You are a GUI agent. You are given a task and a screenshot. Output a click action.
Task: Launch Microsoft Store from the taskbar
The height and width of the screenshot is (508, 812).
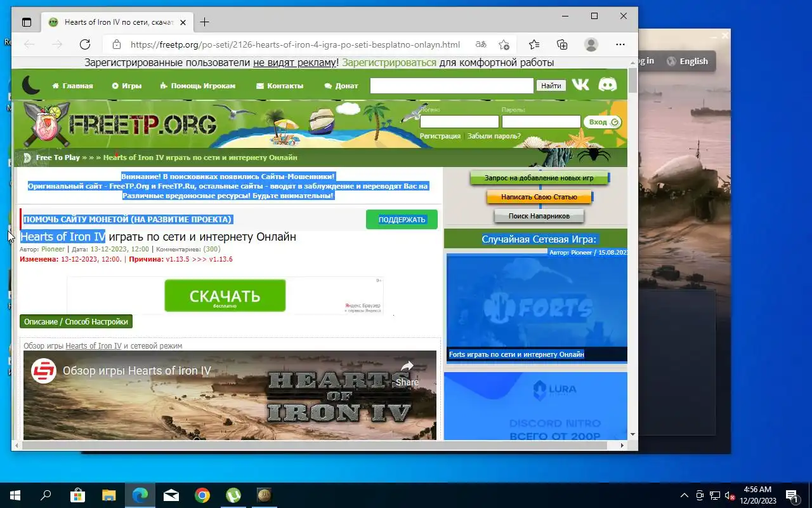tap(77, 495)
